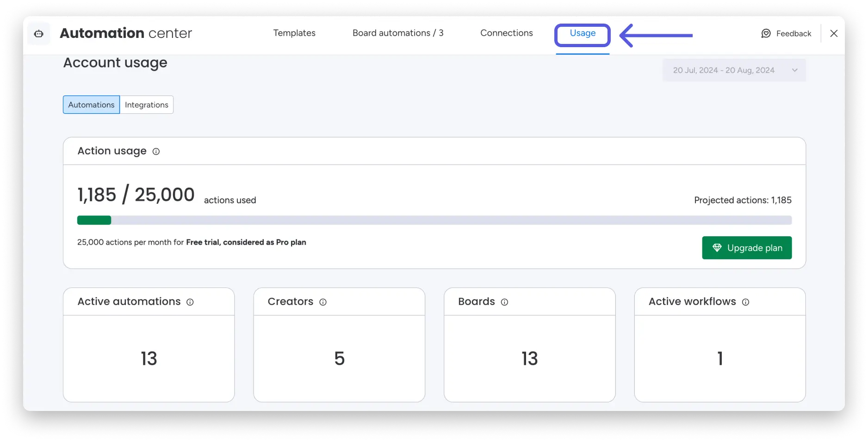The height and width of the screenshot is (441, 868).
Task: Click the Active workflows card title
Action: pos(692,301)
